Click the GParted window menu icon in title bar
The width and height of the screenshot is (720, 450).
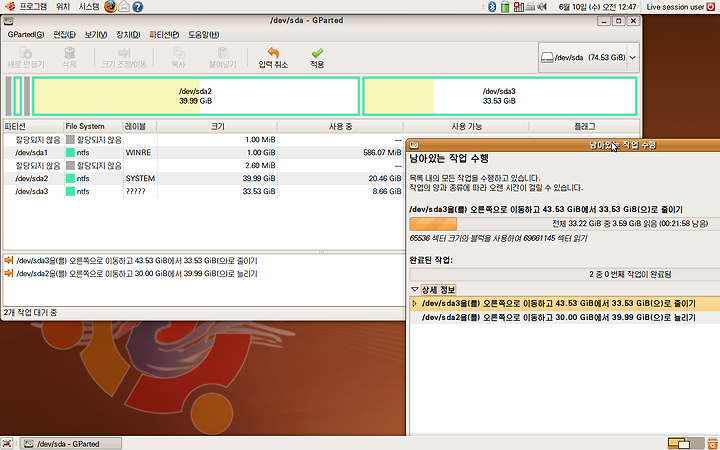[8, 21]
